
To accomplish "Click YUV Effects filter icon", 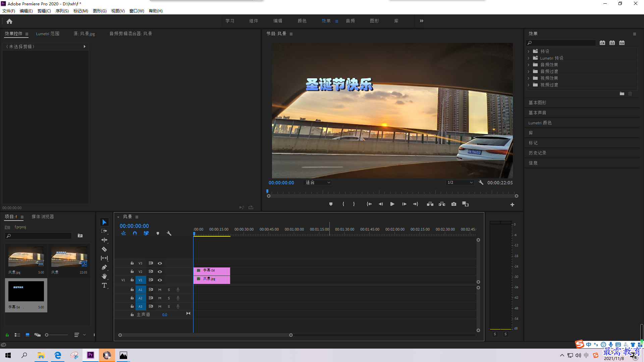I will (x=622, y=43).
